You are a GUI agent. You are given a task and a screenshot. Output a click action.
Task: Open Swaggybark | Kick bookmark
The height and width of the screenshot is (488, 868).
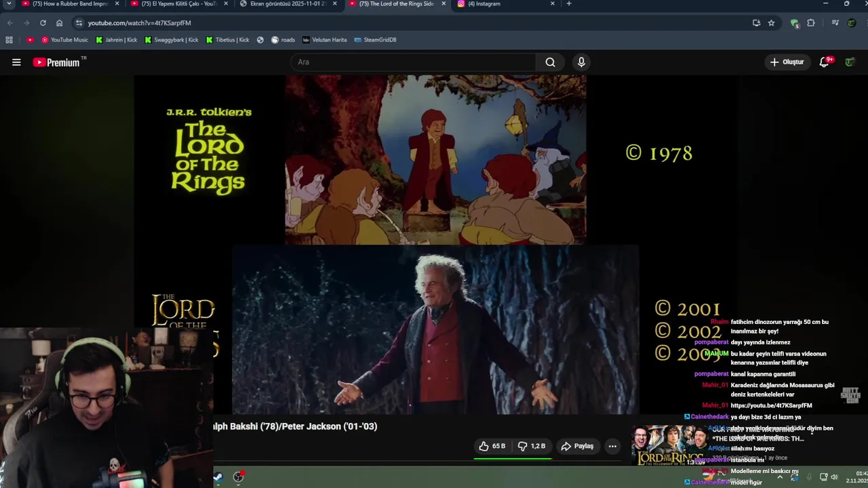click(172, 40)
